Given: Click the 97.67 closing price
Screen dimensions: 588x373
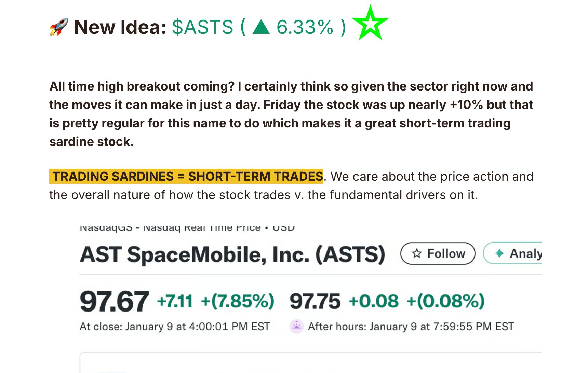Looking at the screenshot, I should point(114,301).
